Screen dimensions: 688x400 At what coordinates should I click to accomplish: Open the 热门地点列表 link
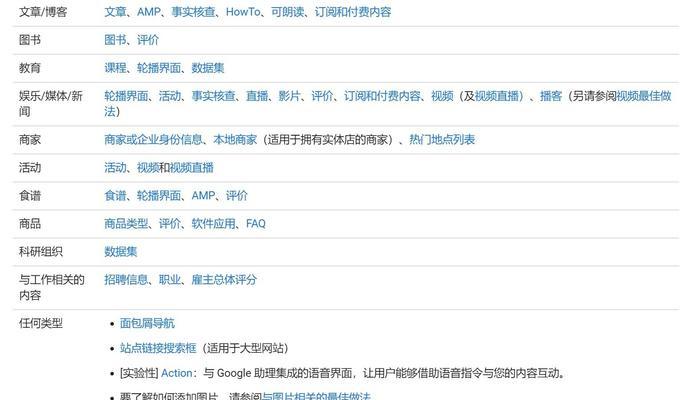pyautogui.click(x=442, y=140)
